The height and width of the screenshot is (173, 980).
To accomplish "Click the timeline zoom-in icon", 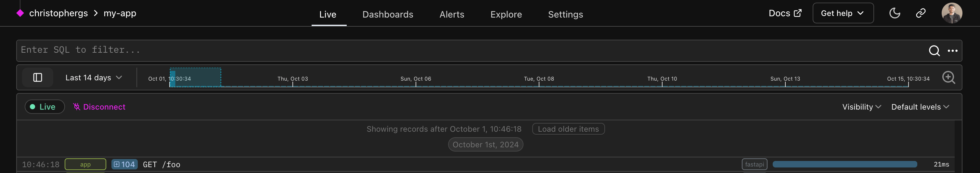I will coord(948,78).
